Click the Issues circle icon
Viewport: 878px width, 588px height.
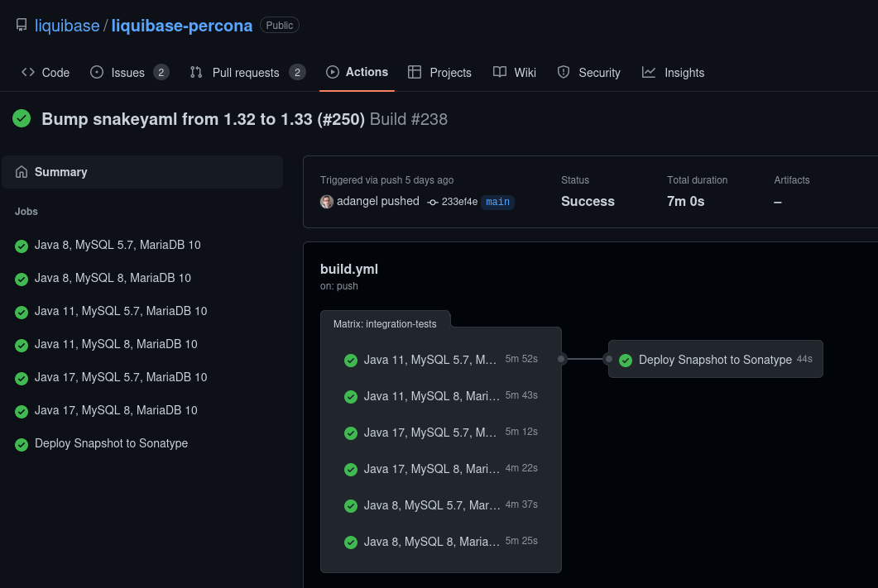tap(97, 72)
